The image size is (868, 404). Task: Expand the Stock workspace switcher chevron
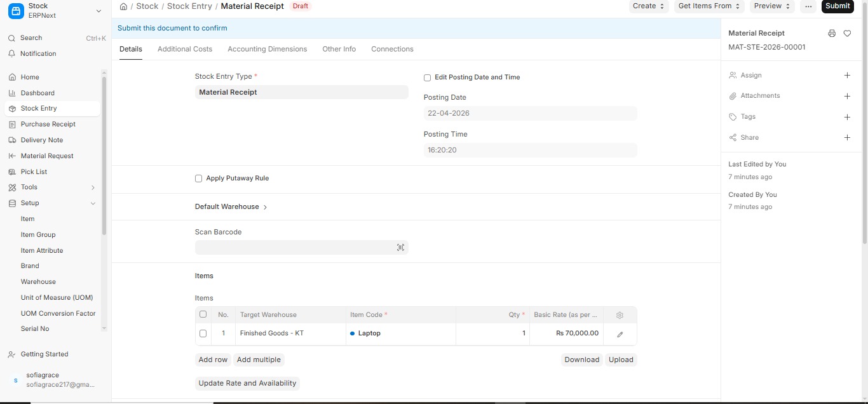(98, 11)
